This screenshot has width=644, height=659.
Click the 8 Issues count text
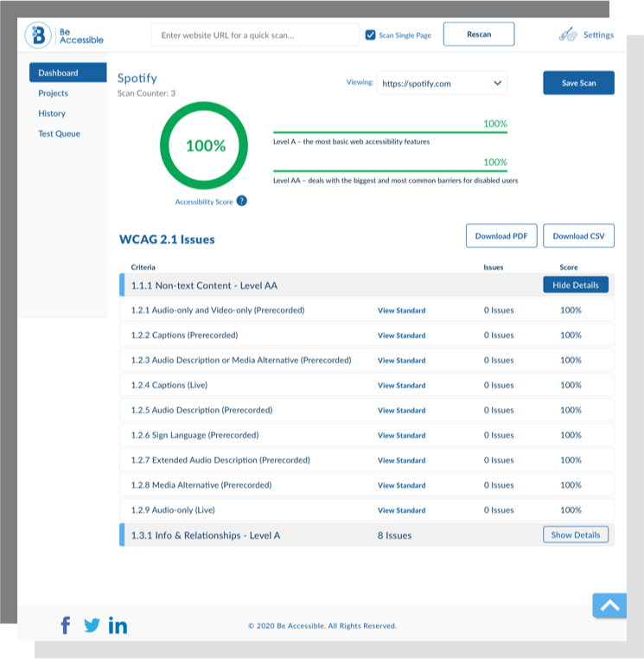point(394,535)
